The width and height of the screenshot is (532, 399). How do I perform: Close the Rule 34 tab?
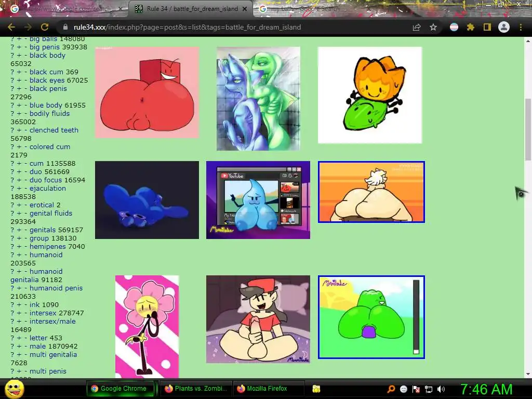[245, 9]
